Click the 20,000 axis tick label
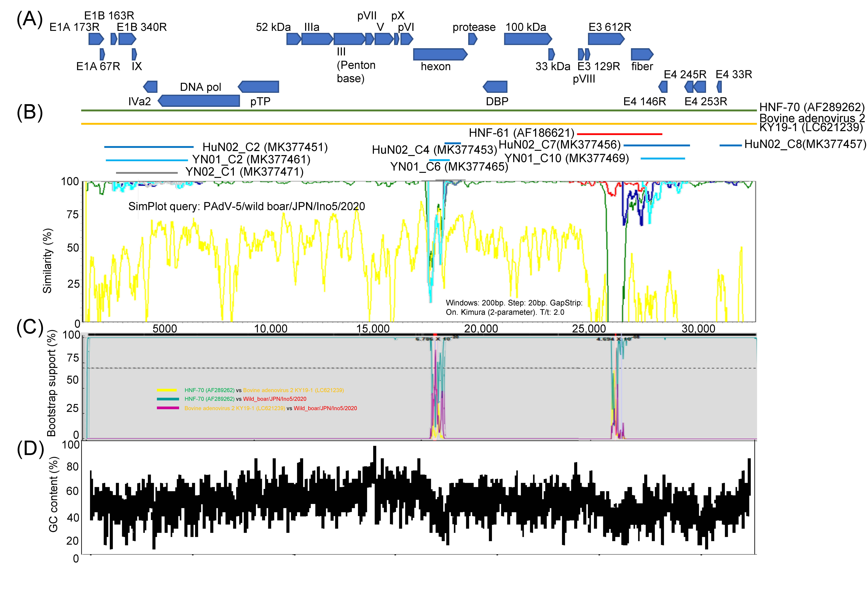Screen dimensions: 868x601 pos(481,328)
